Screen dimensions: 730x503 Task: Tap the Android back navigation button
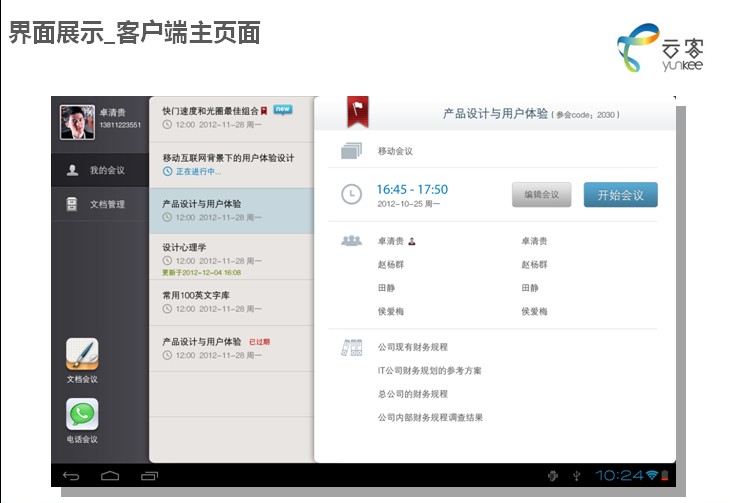point(71,474)
